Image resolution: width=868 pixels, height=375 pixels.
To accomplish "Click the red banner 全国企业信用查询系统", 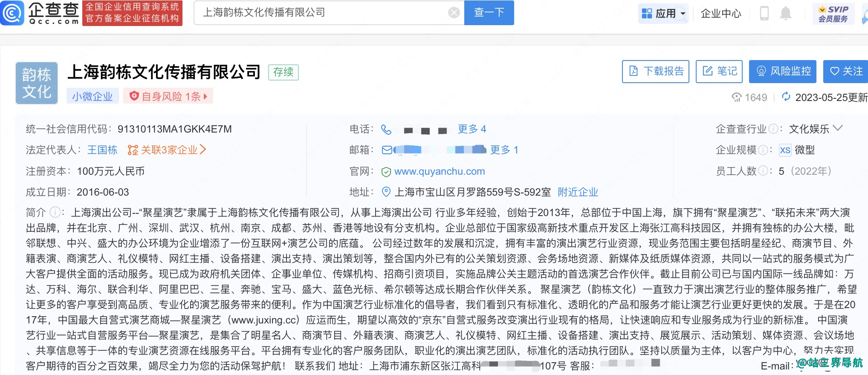I will [x=132, y=13].
